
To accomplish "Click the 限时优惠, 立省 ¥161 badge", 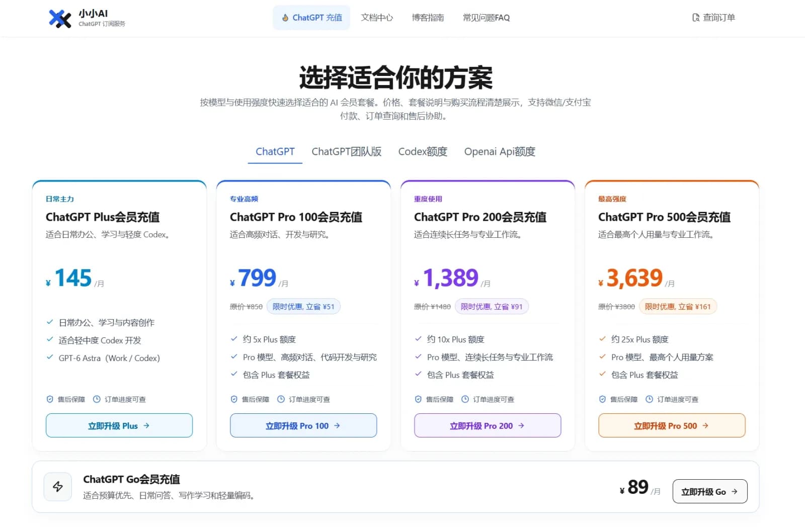I will (x=678, y=307).
